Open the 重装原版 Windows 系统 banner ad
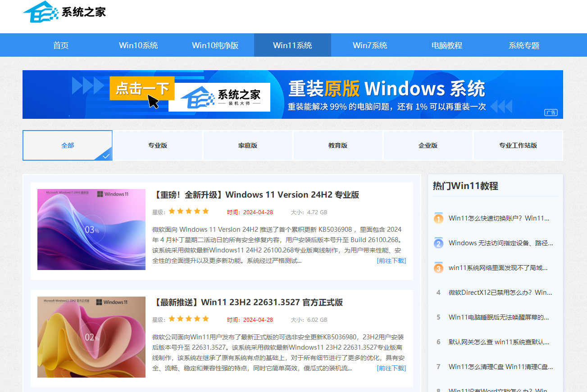The image size is (587, 392). (x=293, y=95)
